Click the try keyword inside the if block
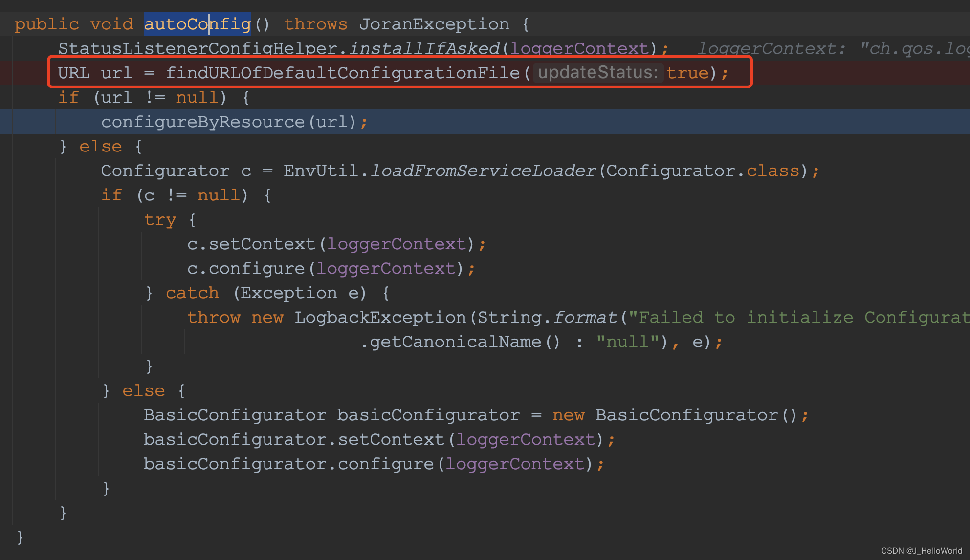The width and height of the screenshot is (970, 560). [x=160, y=220]
